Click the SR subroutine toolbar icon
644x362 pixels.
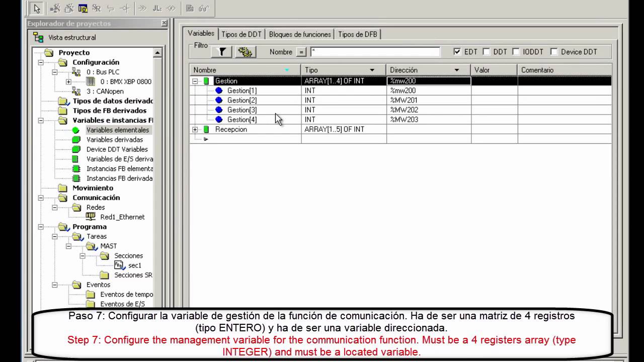pyautogui.click(x=97, y=9)
